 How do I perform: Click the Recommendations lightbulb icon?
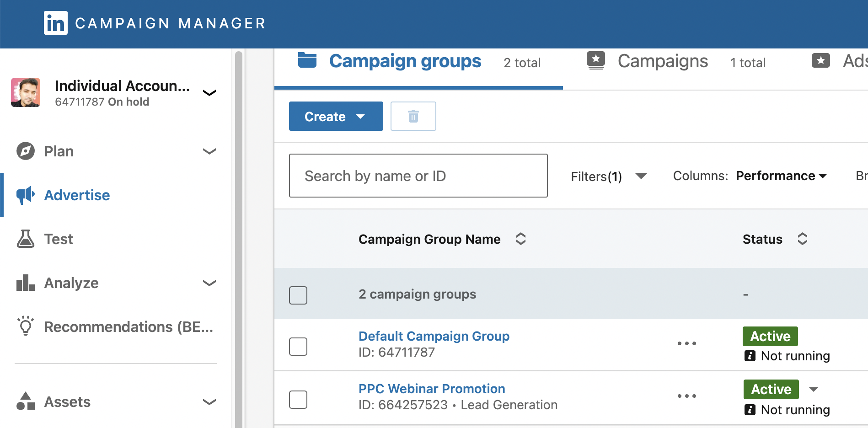pyautogui.click(x=26, y=326)
